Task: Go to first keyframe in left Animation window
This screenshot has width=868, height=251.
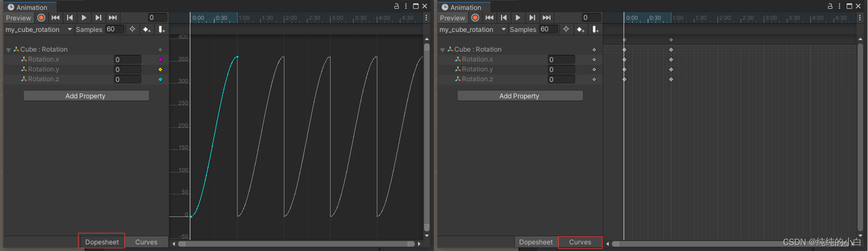Action: 56,17
